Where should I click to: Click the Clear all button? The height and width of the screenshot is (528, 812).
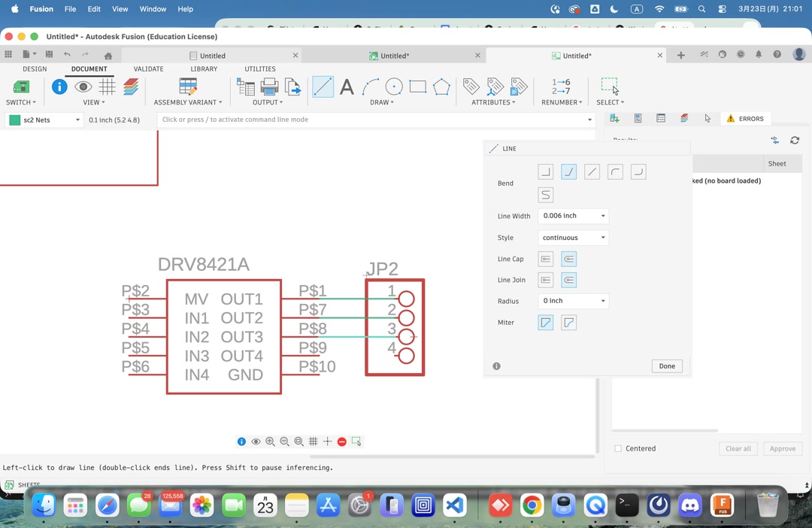pyautogui.click(x=738, y=448)
